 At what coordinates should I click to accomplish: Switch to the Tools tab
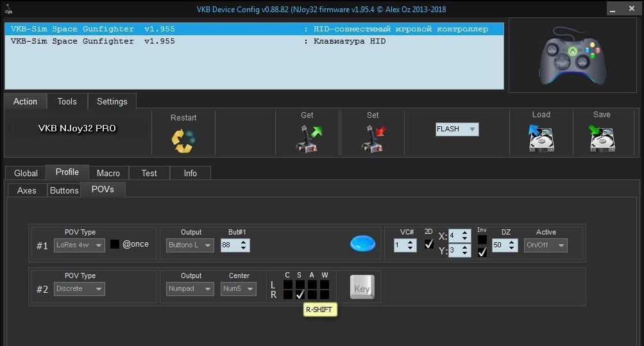pyautogui.click(x=67, y=101)
